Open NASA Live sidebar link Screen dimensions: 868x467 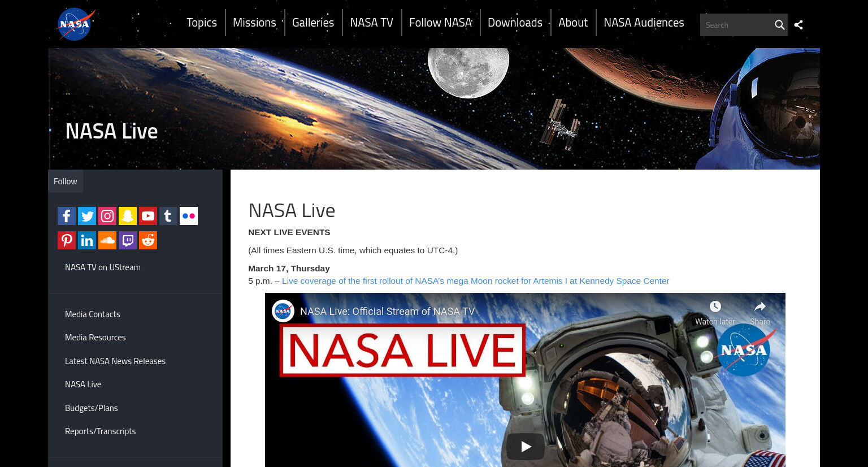(83, 384)
